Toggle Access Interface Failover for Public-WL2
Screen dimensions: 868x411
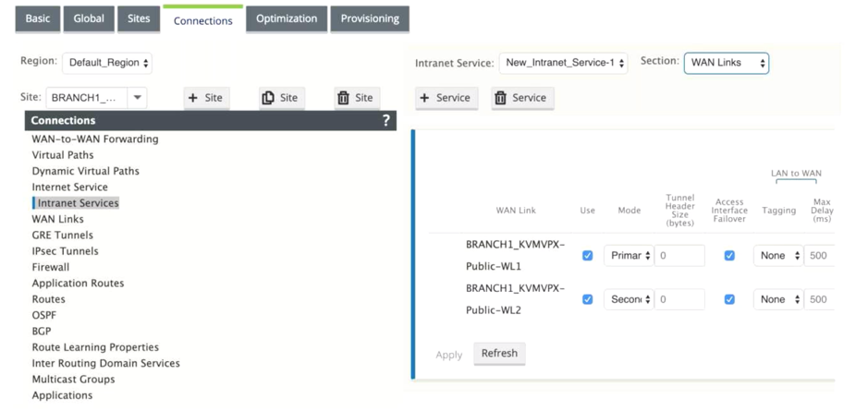[x=729, y=299]
